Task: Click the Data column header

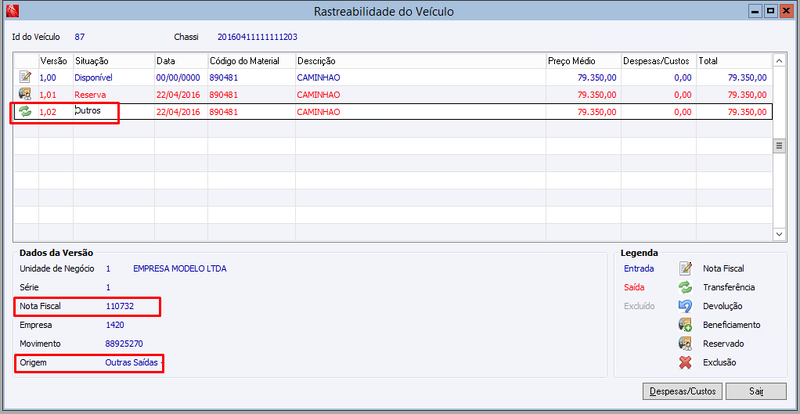Action: pos(181,61)
